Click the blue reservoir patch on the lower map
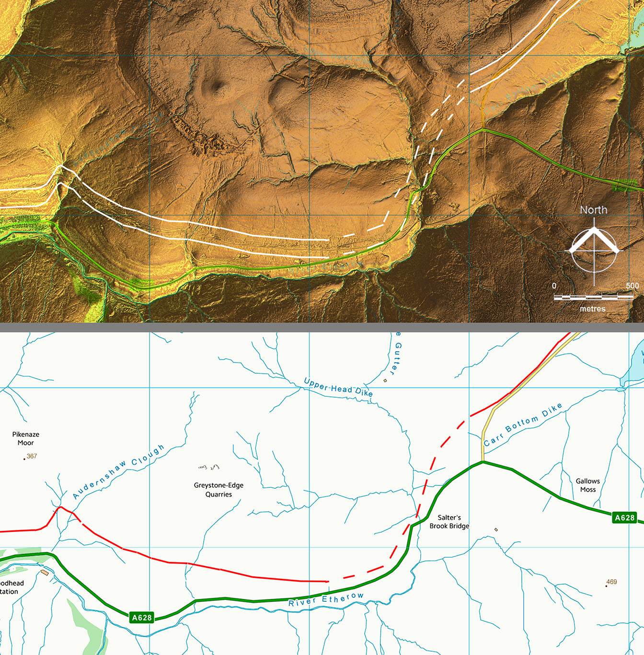Screen dimensions: 644x655 coord(633,363)
